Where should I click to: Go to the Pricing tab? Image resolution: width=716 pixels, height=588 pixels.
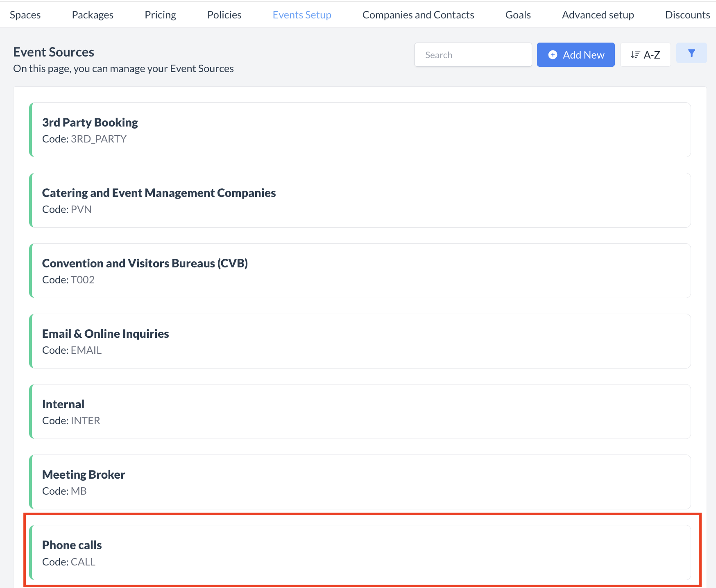160,15
